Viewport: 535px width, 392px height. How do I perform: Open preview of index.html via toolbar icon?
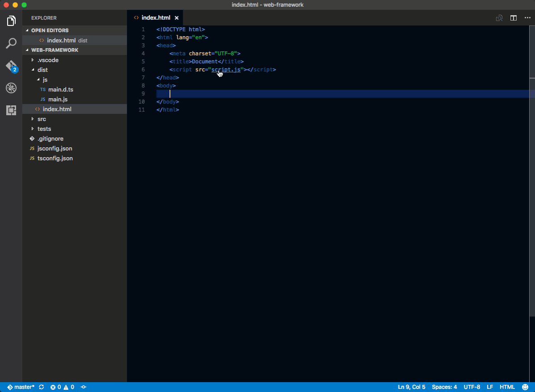(499, 18)
